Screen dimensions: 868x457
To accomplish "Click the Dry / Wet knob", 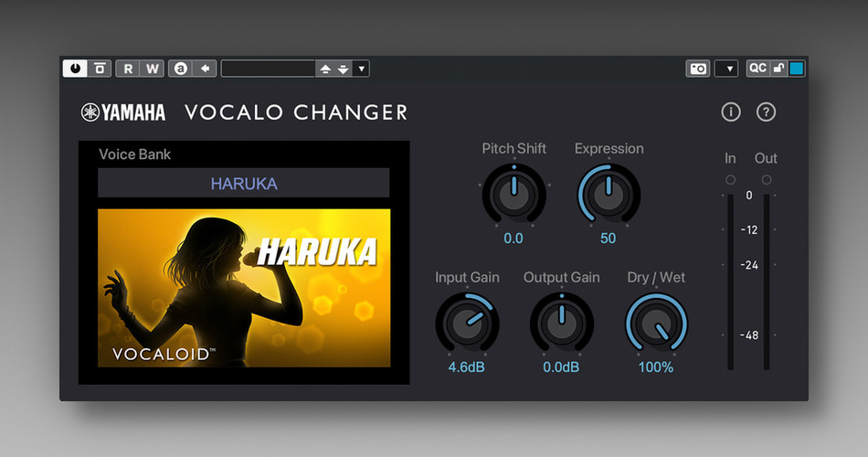I will click(x=656, y=324).
